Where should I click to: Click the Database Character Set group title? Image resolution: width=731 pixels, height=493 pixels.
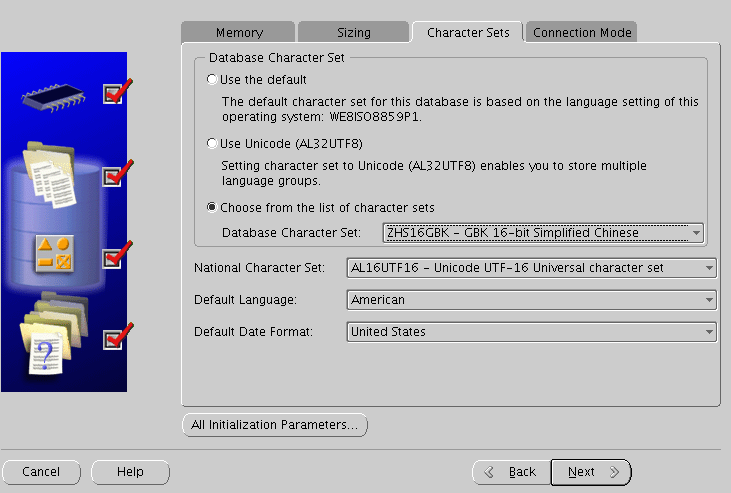[276, 57]
